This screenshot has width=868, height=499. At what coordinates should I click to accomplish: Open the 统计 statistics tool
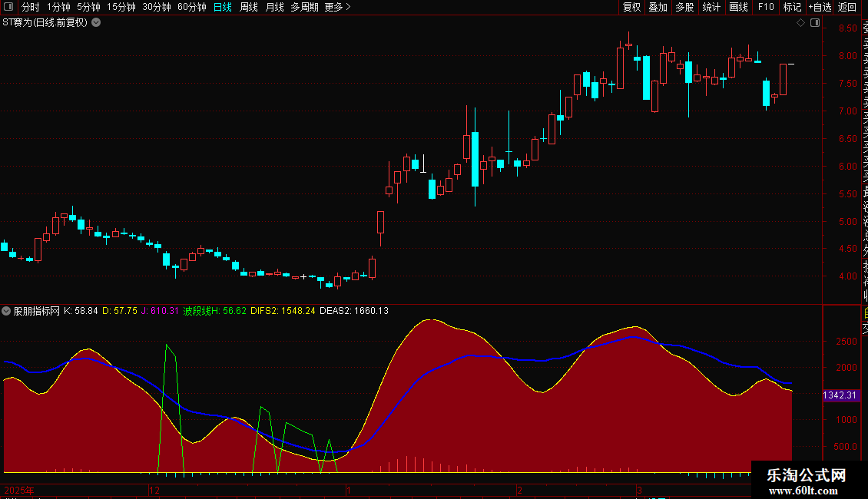point(711,7)
